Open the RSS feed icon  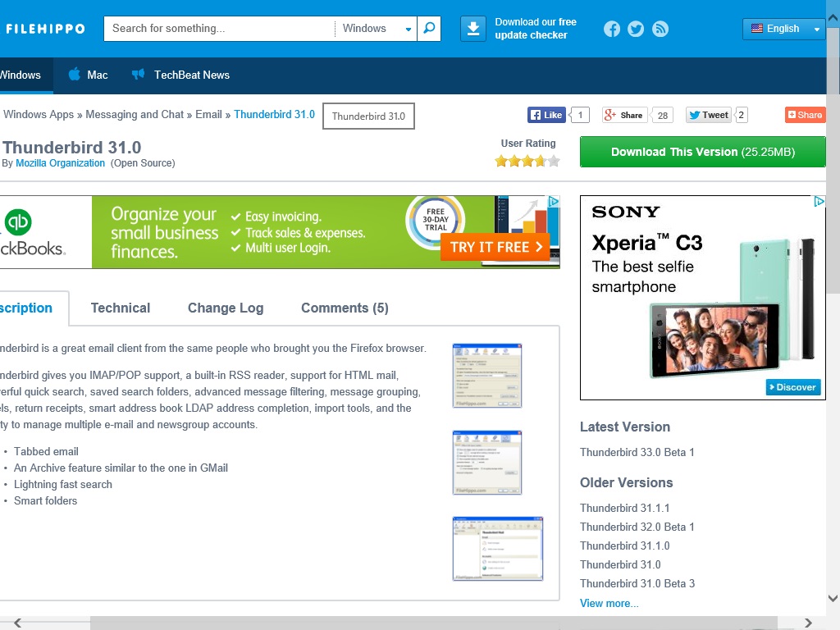coord(660,29)
